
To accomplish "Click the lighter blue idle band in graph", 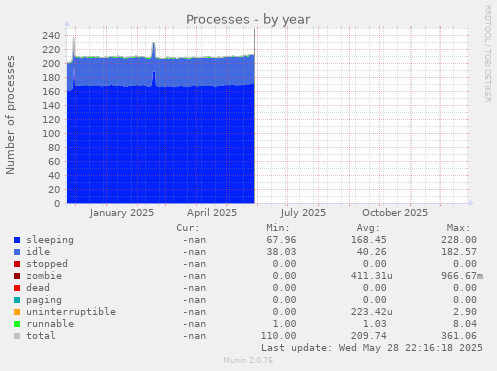I will (161, 72).
